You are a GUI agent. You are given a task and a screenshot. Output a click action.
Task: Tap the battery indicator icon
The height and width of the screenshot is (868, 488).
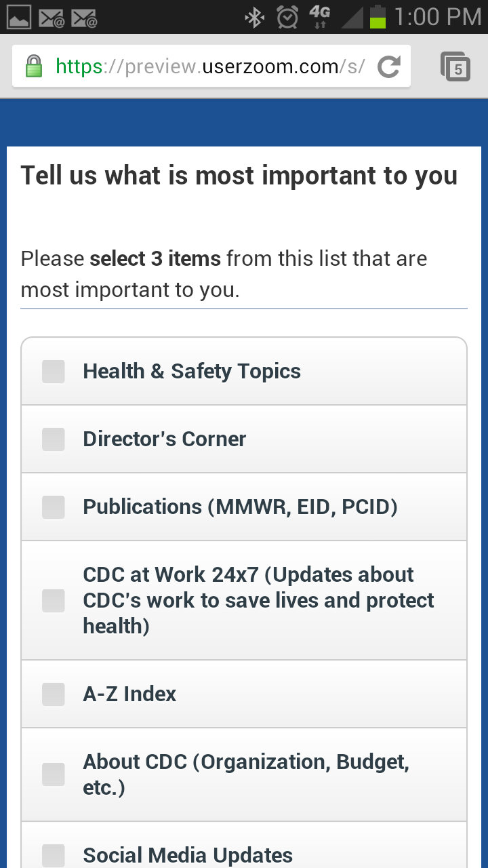(378, 17)
